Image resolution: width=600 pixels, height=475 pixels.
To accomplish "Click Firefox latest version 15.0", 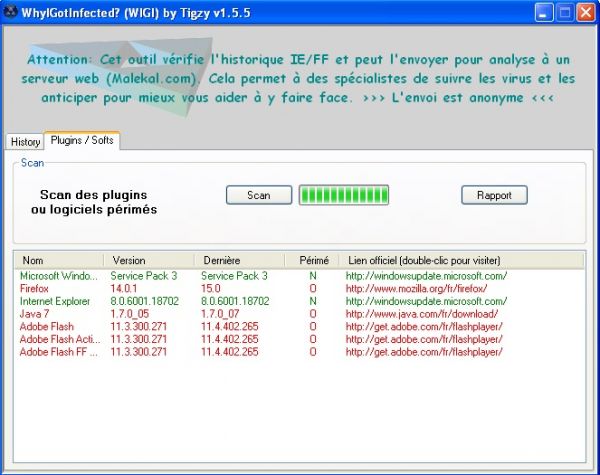I will 210,289.
